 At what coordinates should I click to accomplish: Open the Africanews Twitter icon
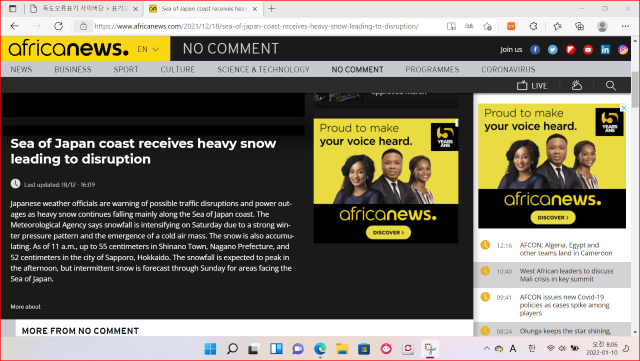tap(553, 49)
